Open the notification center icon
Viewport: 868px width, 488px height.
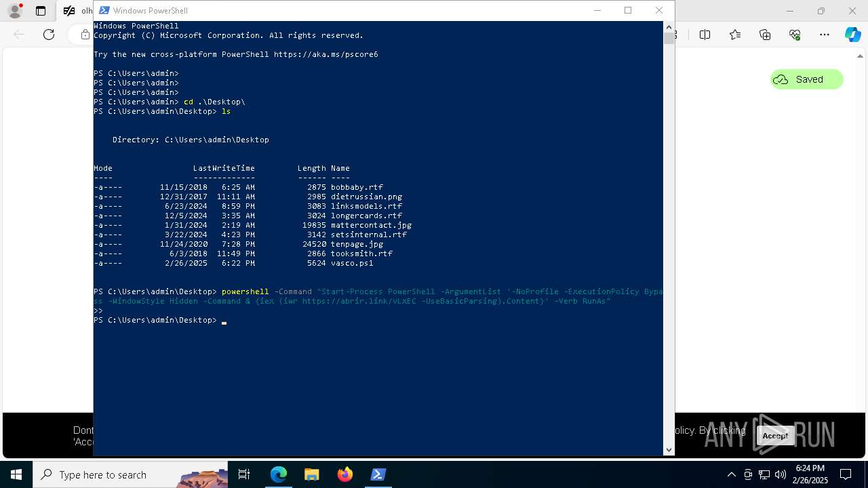pyautogui.click(x=846, y=474)
